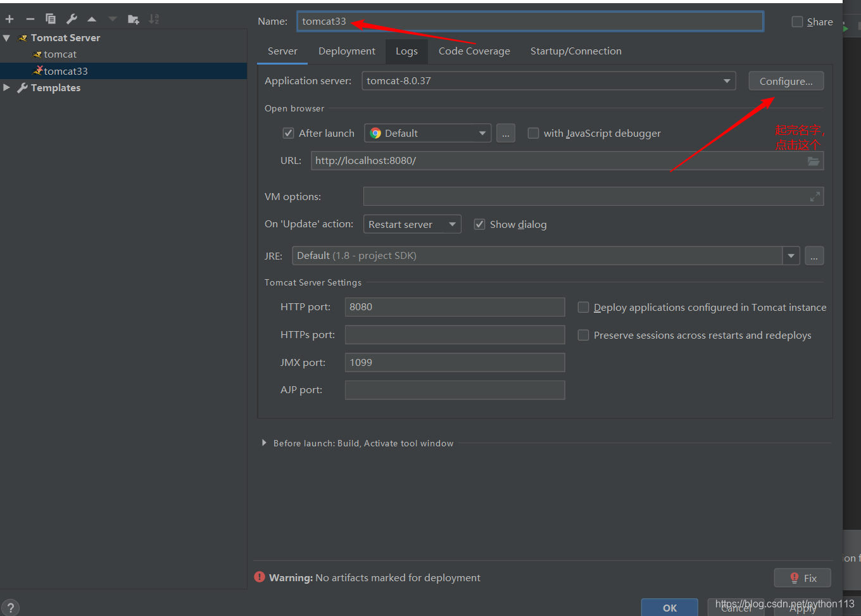Click the browser ellipsis browse button
The width and height of the screenshot is (861, 616).
coord(506,133)
